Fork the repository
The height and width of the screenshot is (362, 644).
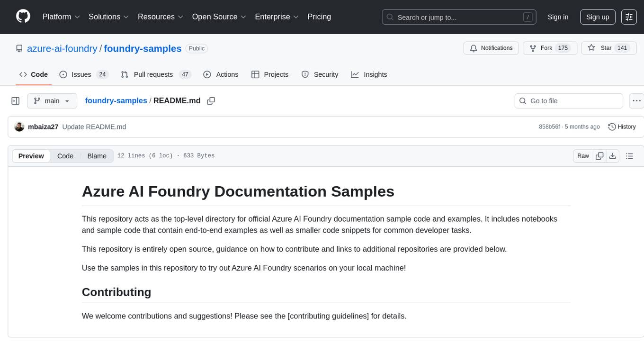[549, 48]
